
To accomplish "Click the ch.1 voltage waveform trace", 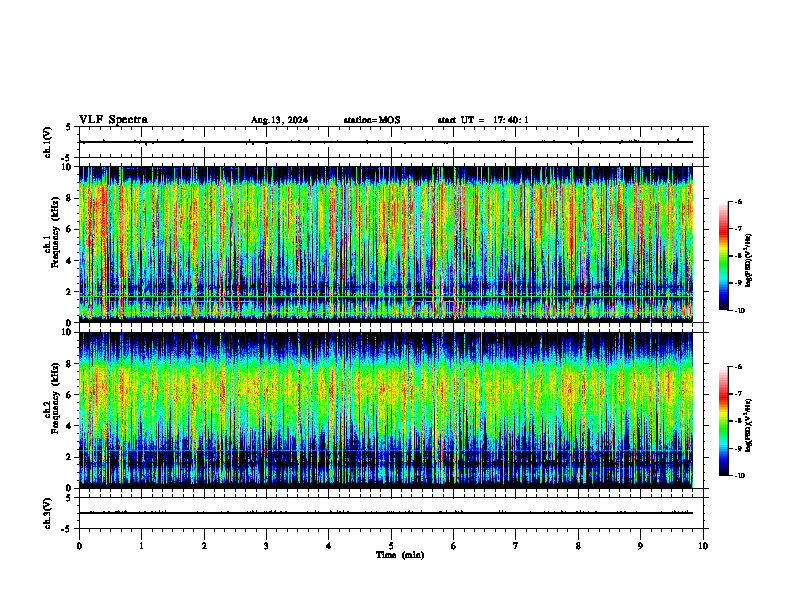I will [386, 142].
